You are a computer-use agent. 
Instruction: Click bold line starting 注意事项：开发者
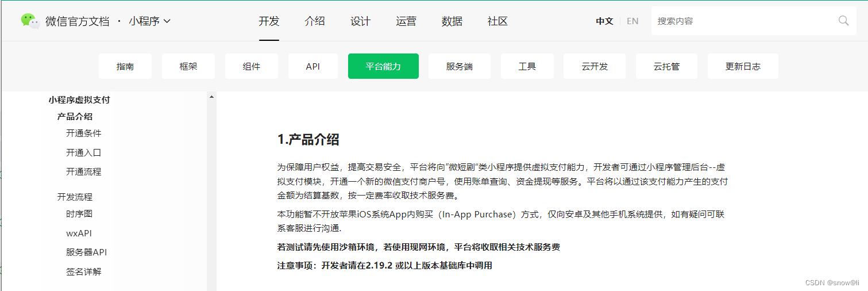384,265
